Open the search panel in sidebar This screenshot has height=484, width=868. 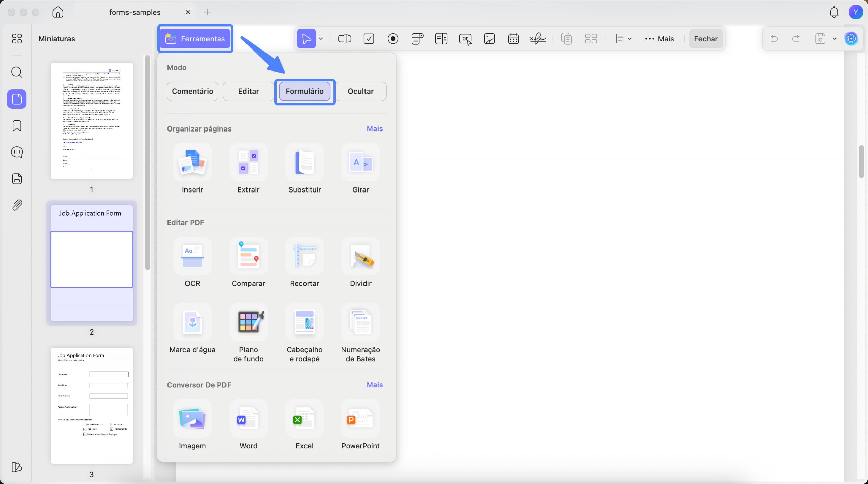click(x=17, y=72)
